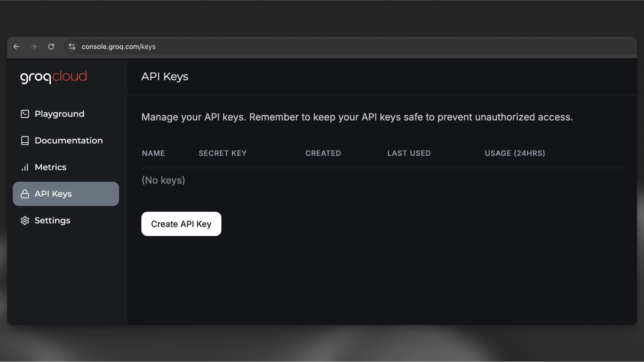
Task: Click the lock icon beside API Keys
Action: pos(25,194)
